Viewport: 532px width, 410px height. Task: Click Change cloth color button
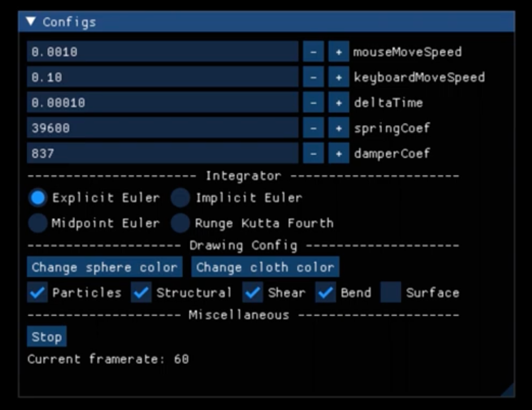265,267
